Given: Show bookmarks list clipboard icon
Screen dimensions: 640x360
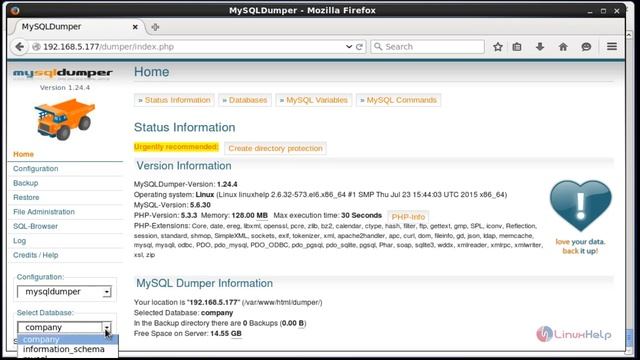Looking at the screenshot, I should tap(517, 47).
